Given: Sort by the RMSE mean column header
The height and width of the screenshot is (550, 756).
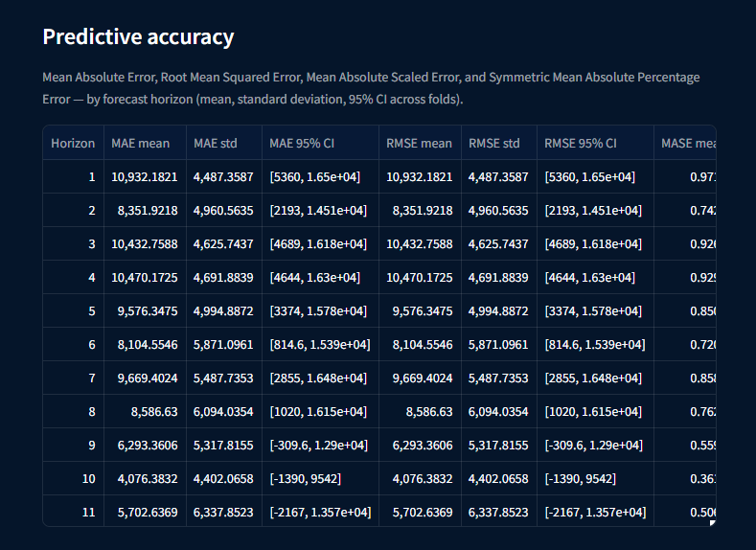Looking at the screenshot, I should point(420,143).
